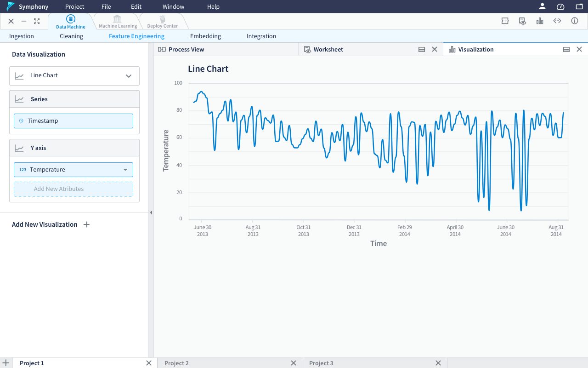
Task: Open the Project menu
Action: (x=74, y=6)
